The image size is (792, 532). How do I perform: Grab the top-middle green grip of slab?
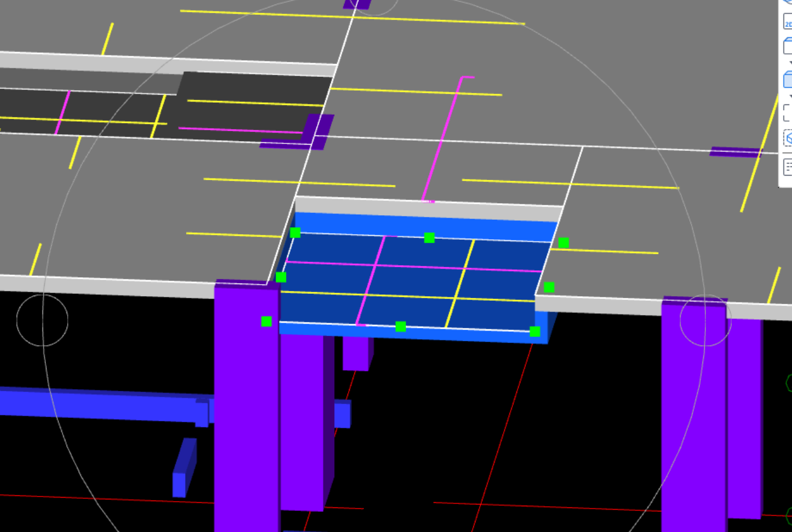(x=429, y=238)
